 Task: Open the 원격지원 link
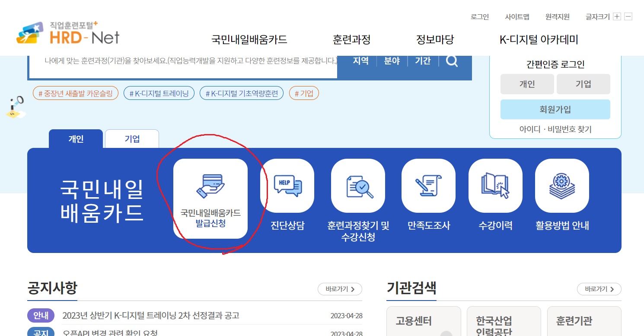point(558,17)
